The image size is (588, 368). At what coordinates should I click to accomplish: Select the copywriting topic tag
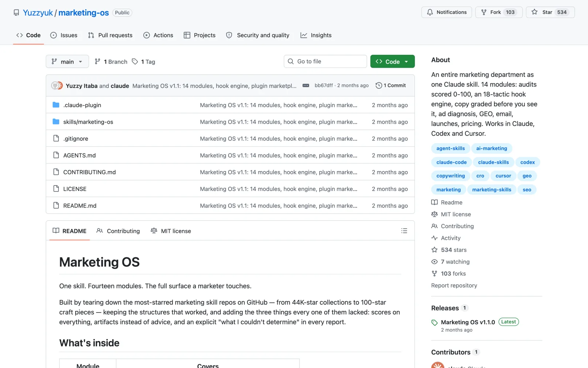(451, 176)
